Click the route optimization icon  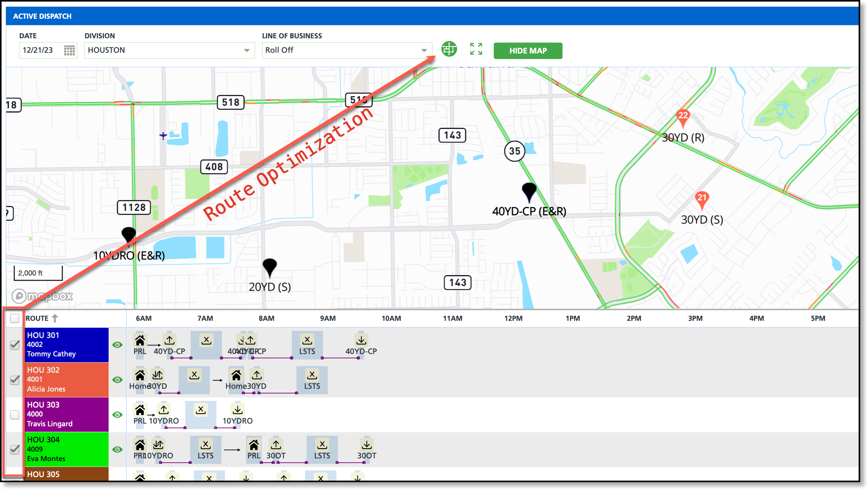[449, 50]
